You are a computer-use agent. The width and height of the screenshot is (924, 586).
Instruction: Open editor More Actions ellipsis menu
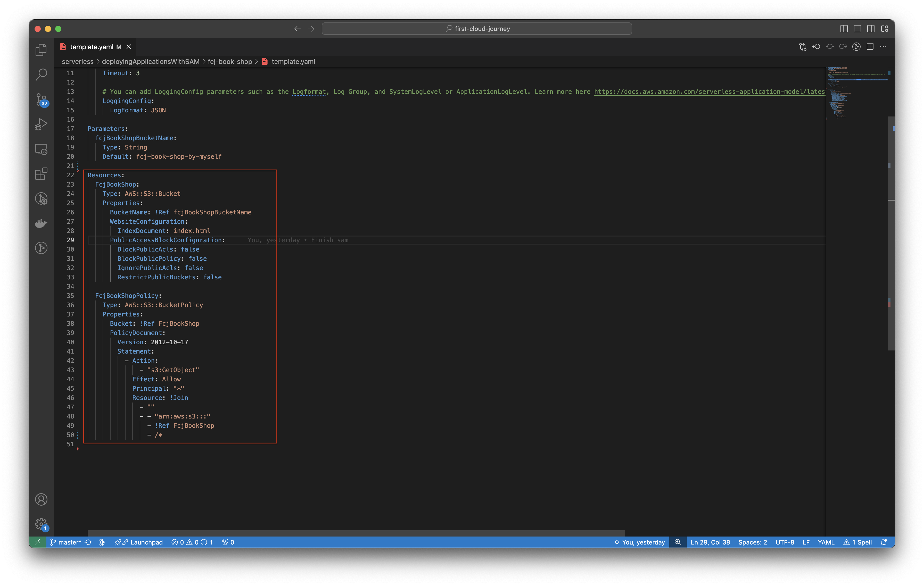[x=883, y=47]
